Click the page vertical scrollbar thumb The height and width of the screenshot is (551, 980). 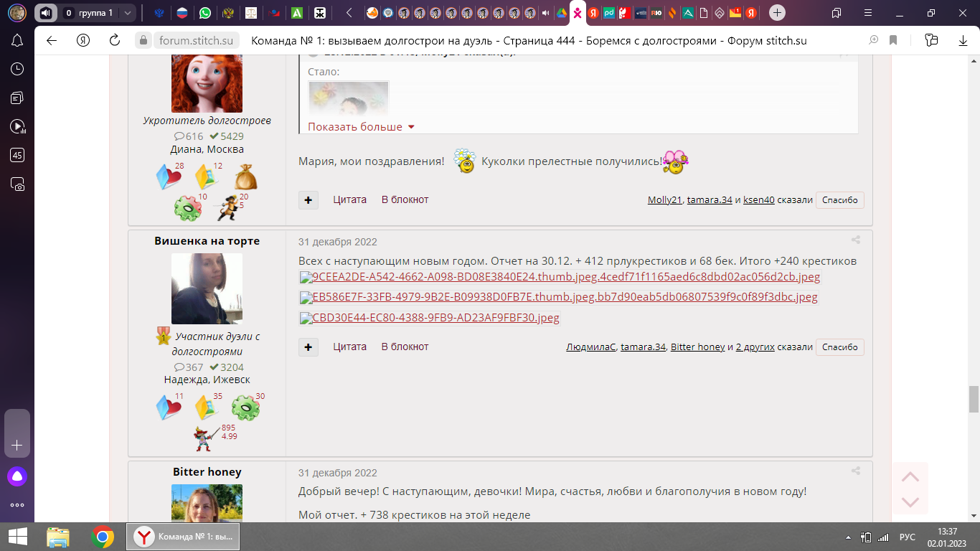click(x=974, y=399)
